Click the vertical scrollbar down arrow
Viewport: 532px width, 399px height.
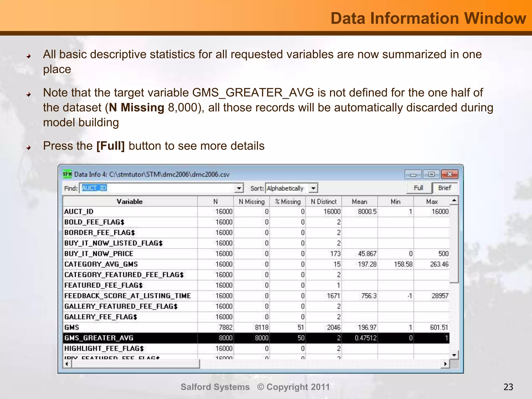coord(454,355)
